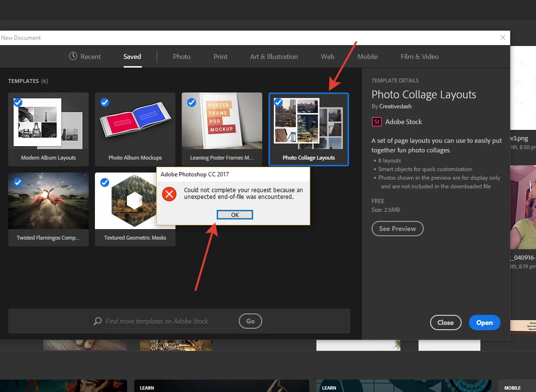The width and height of the screenshot is (536, 392).
Task: Click the Recent clock icon
Action: pos(73,56)
